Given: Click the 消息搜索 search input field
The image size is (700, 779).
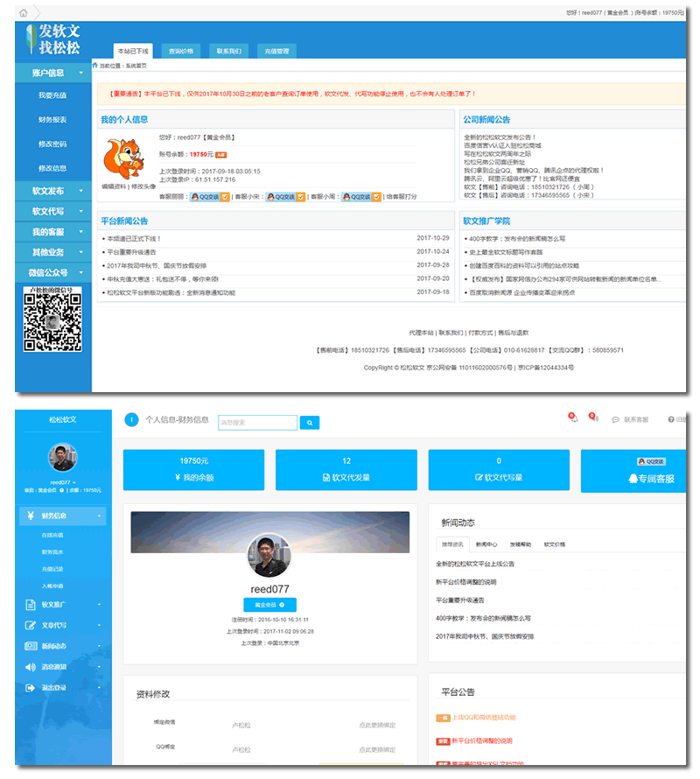Looking at the screenshot, I should (257, 423).
